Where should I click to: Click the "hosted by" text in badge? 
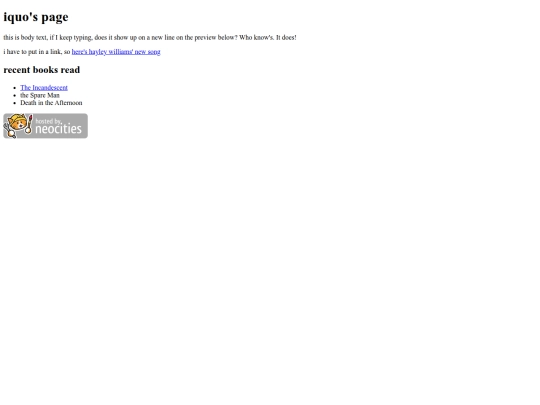(49, 121)
